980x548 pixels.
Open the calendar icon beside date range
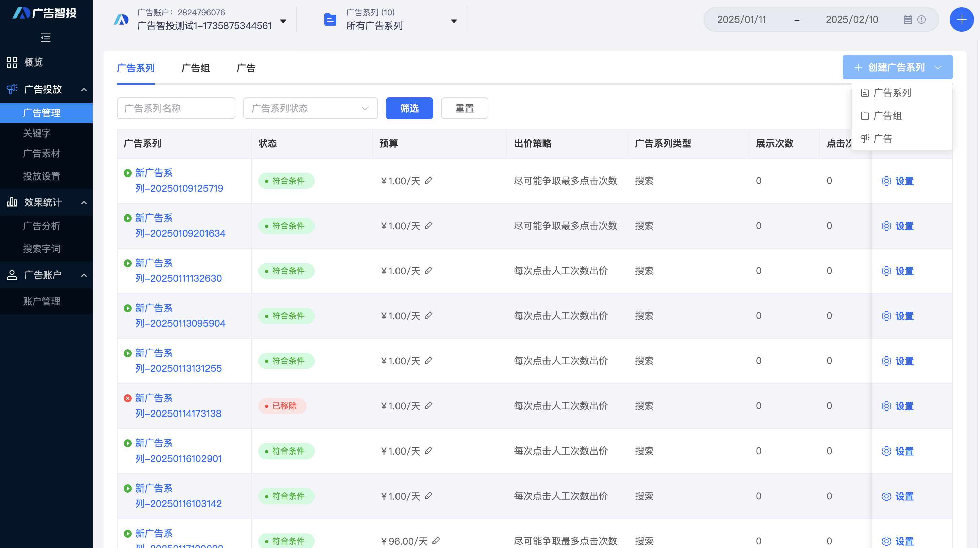coord(908,19)
